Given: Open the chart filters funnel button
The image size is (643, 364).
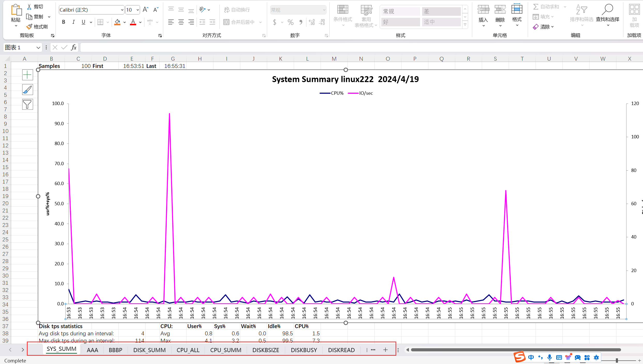Looking at the screenshot, I should point(27,104).
